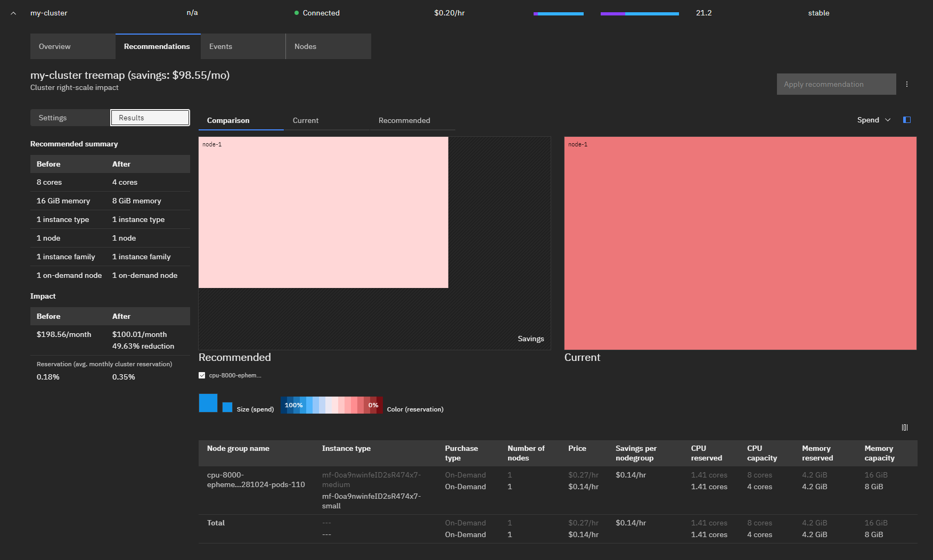933x560 pixels.
Task: Click the green Connected status indicator
Action: click(x=297, y=13)
